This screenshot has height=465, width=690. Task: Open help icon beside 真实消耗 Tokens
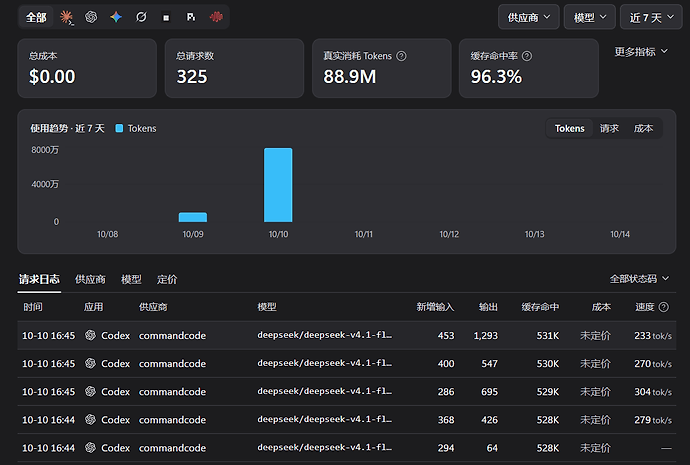coord(401,56)
